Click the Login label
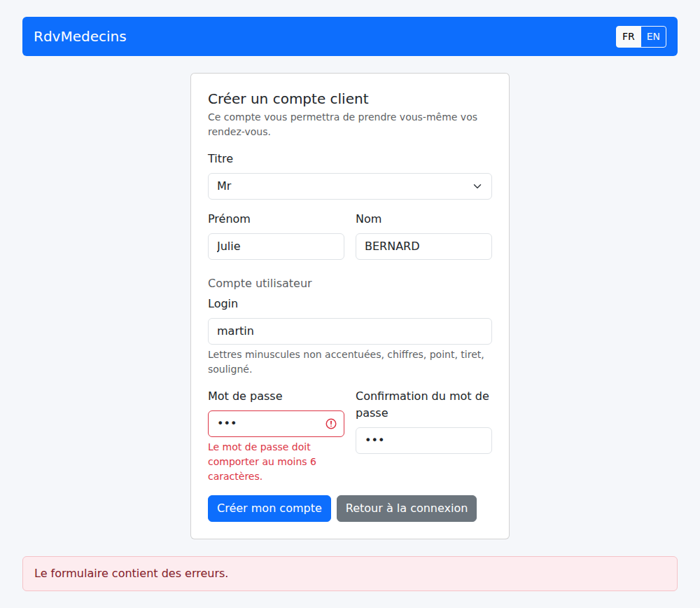Viewport: 700px width, 608px height. click(x=223, y=304)
